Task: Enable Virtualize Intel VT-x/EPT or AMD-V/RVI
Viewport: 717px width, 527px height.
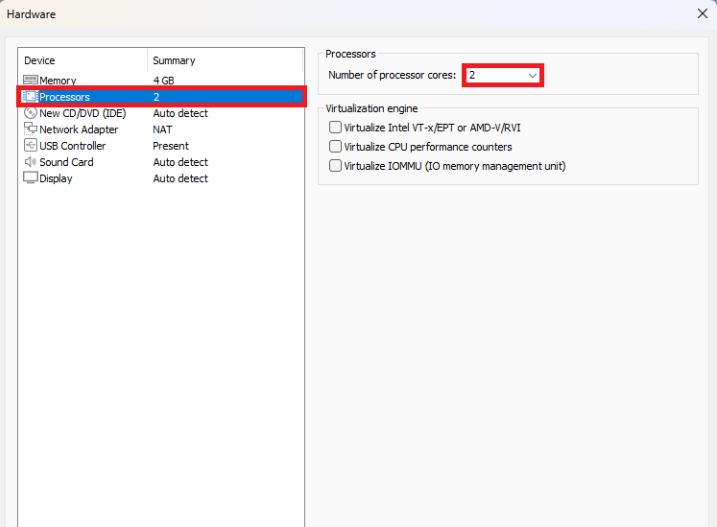Action: tap(335, 128)
